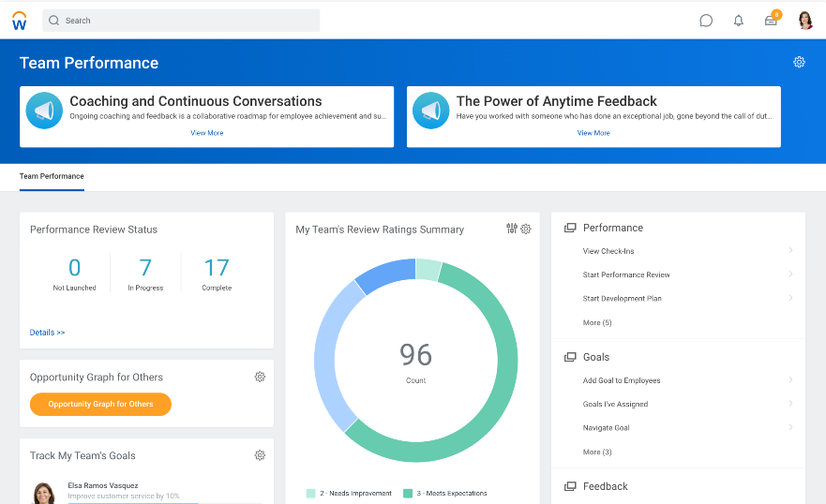Image resolution: width=826 pixels, height=504 pixels.
Task: Expand More (5) under Performance
Action: (x=597, y=322)
